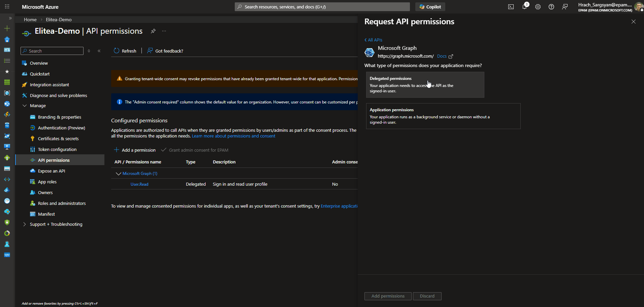Open Notifications showing 3 alerts

tap(524, 7)
